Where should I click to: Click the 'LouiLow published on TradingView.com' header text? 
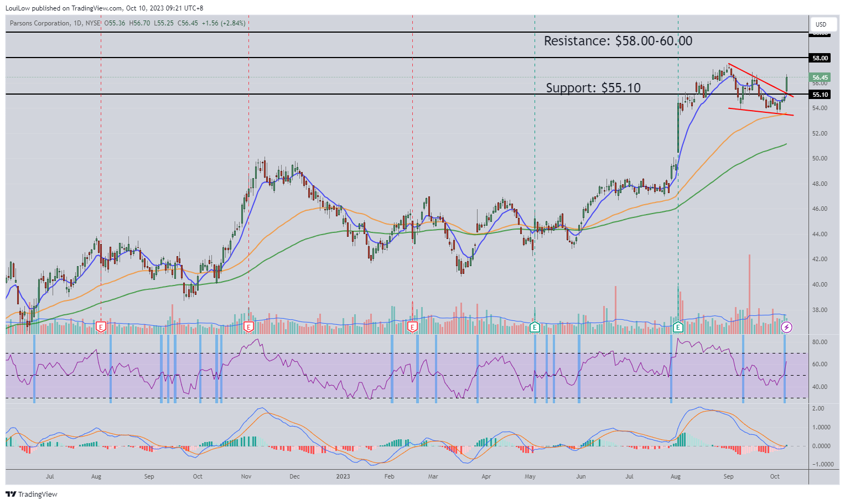64,8
